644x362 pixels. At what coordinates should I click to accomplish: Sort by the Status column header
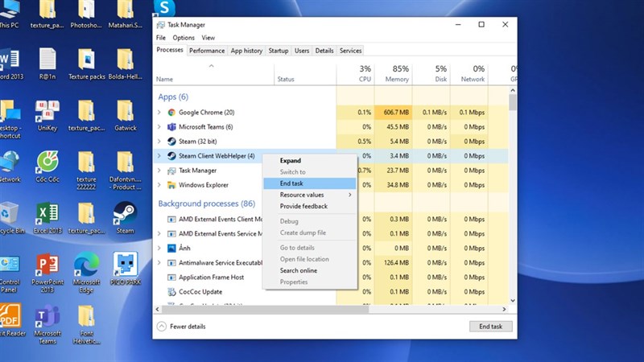pos(305,74)
